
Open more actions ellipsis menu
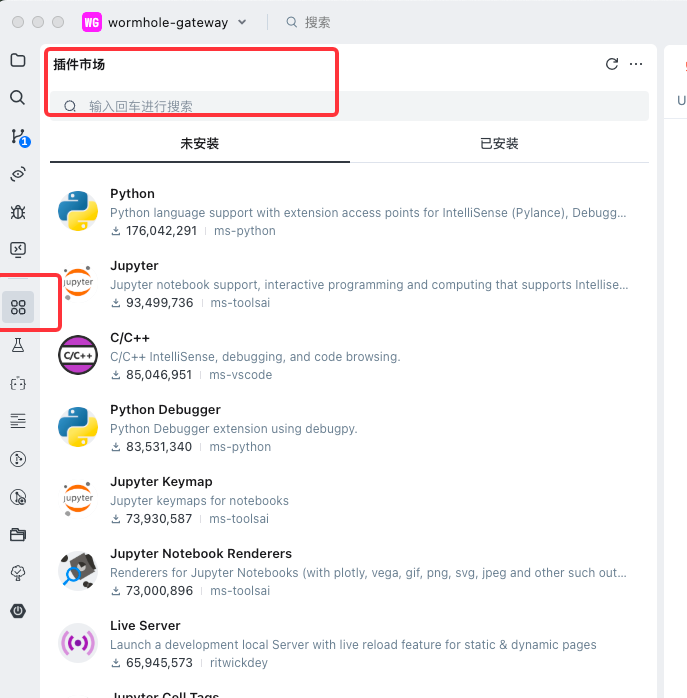point(636,64)
